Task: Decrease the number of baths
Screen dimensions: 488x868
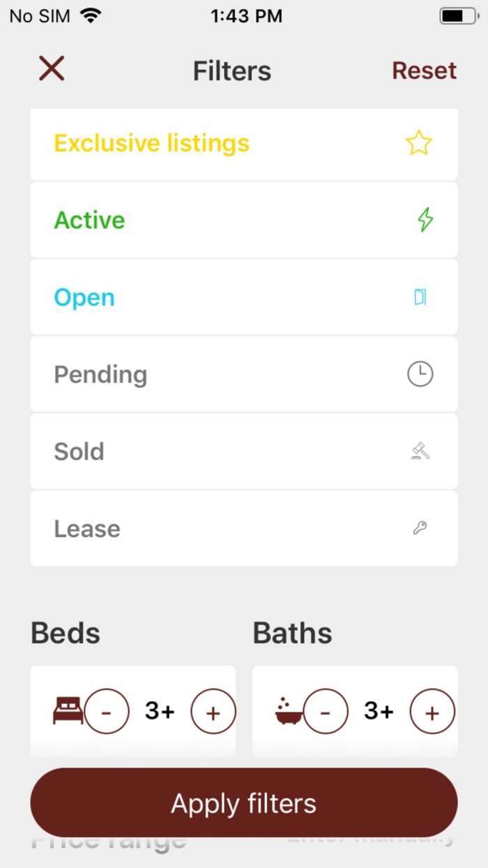Action: [x=326, y=712]
